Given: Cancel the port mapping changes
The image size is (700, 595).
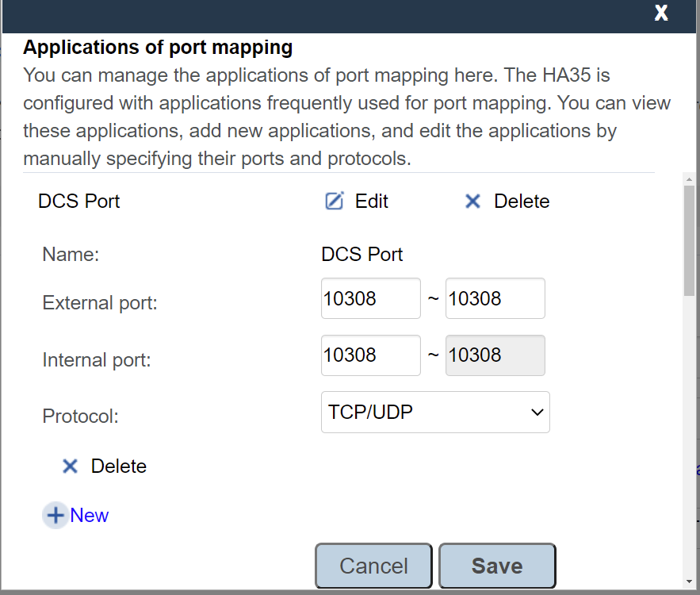Looking at the screenshot, I should tap(373, 566).
